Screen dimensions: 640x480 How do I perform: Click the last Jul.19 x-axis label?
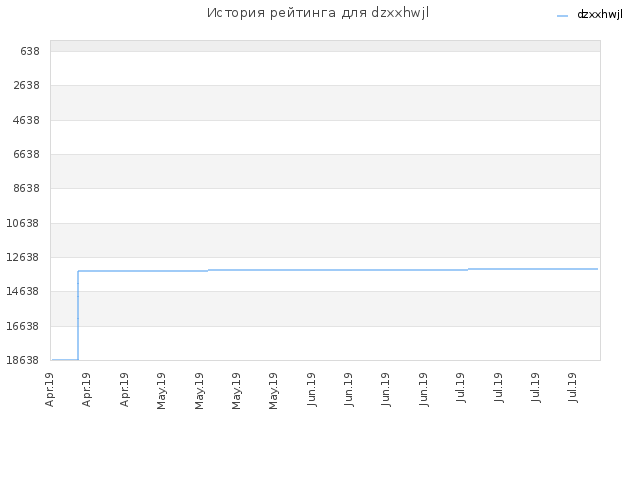coord(572,388)
